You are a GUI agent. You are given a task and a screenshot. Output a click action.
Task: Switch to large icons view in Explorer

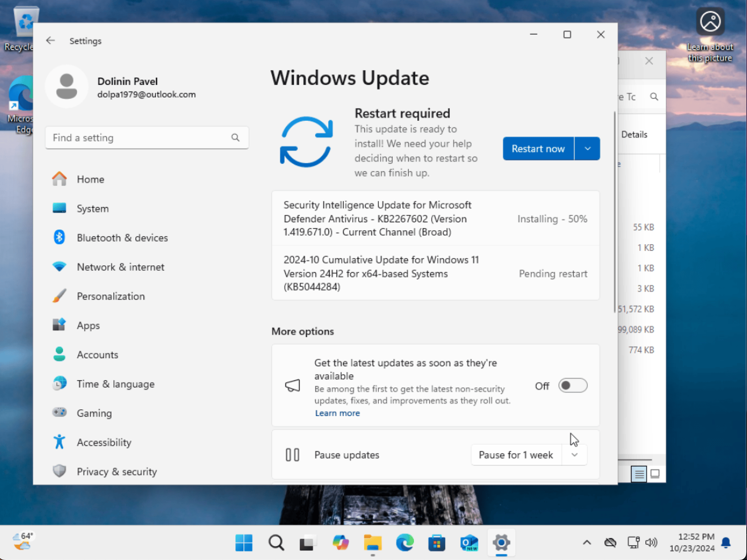tap(655, 474)
